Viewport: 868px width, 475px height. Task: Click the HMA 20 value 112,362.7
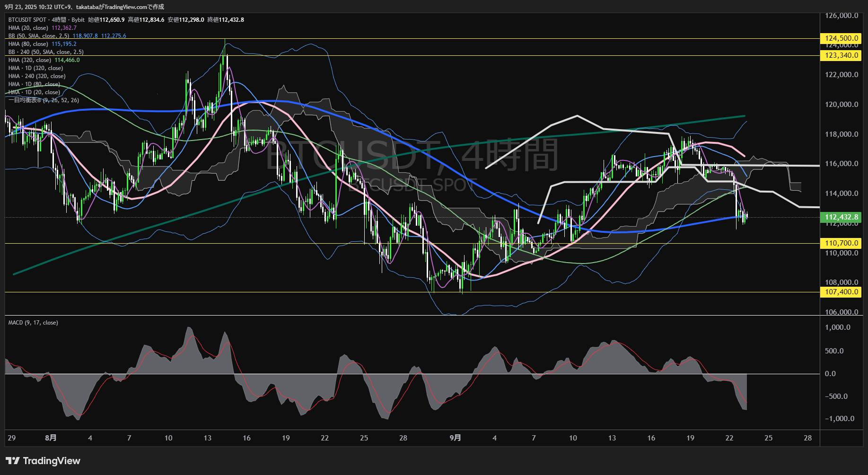click(x=64, y=28)
